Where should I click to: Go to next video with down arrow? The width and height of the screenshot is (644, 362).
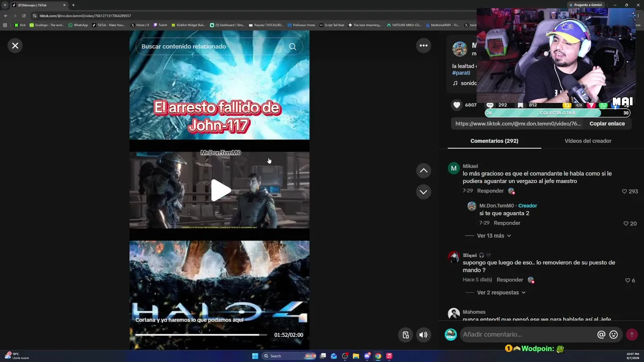tap(424, 192)
